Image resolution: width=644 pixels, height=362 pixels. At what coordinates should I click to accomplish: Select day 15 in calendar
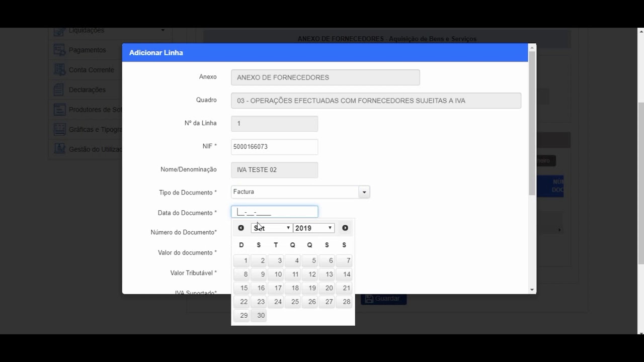[242, 288]
